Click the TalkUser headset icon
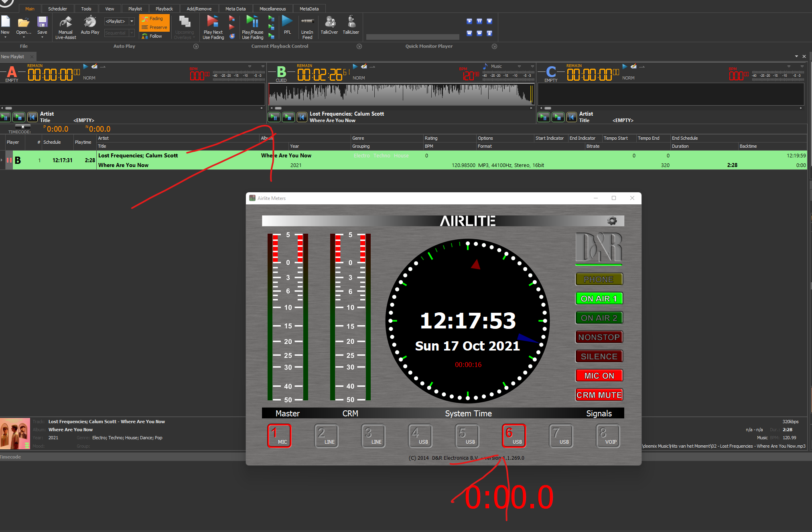 [351, 22]
